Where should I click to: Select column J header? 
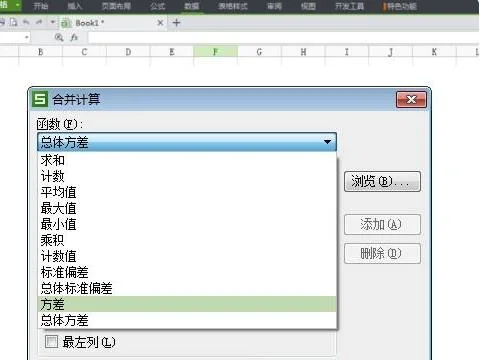pos(391,52)
